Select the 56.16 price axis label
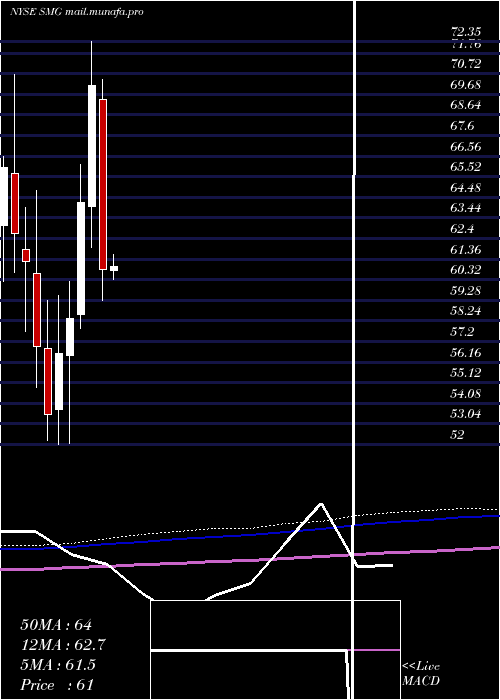 click(466, 353)
